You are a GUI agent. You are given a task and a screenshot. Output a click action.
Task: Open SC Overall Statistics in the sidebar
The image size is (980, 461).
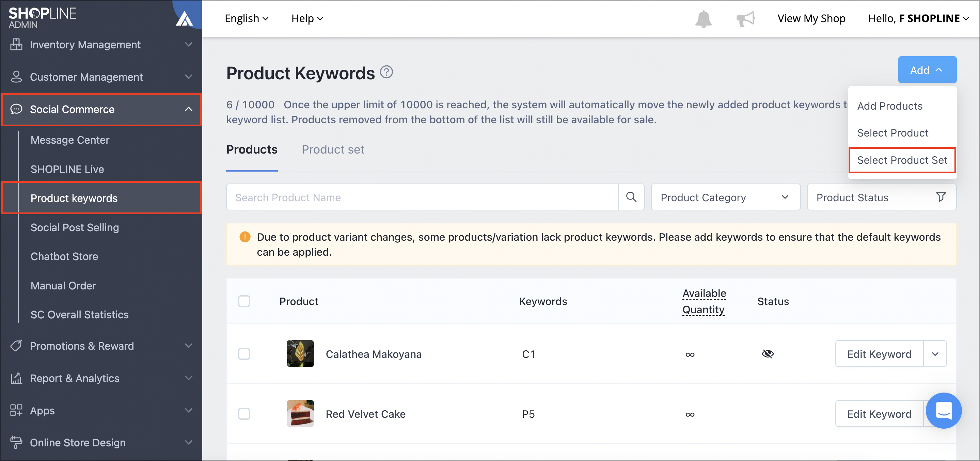point(80,315)
